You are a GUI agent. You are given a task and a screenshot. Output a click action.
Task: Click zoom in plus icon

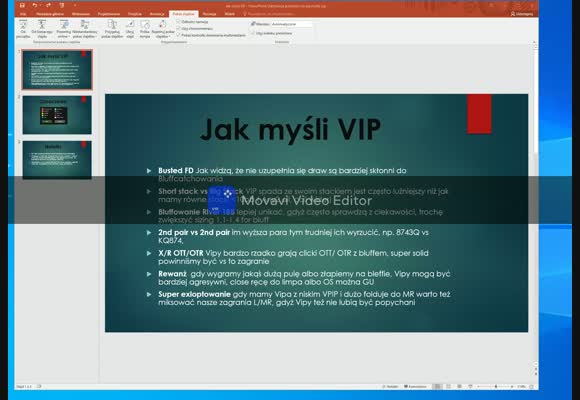(x=512, y=386)
